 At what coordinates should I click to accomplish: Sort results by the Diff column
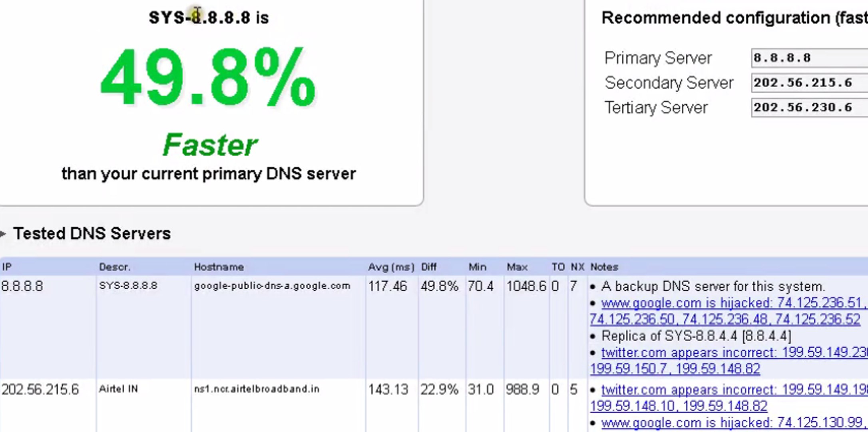(x=428, y=267)
